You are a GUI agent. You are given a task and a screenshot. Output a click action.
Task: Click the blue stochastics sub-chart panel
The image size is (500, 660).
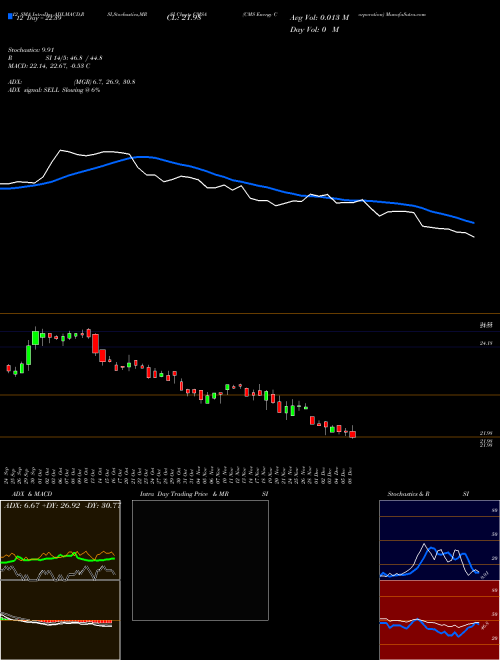pyautogui.click(x=439, y=540)
